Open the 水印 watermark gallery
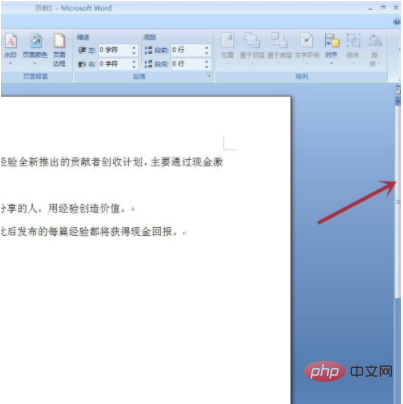Image resolution: width=403 pixels, height=404 pixels. pos(10,49)
